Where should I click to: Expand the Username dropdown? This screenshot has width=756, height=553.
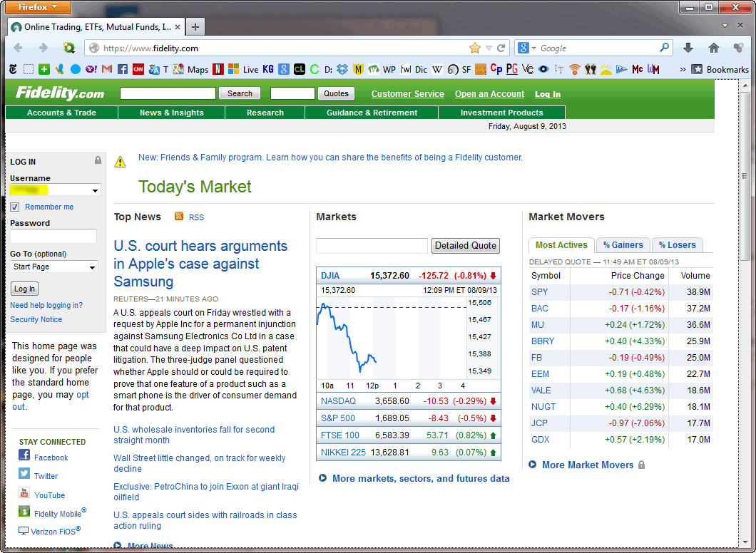(95, 190)
